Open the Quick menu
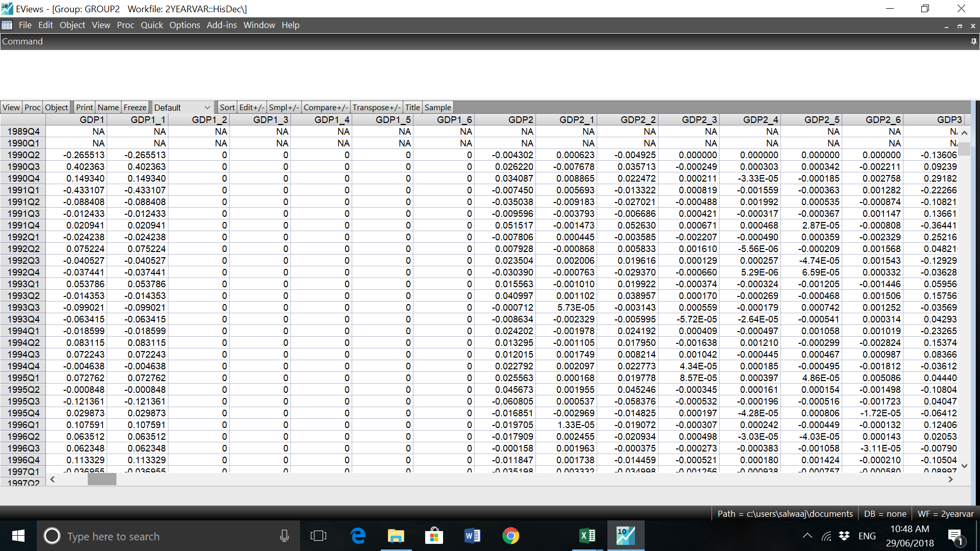Screen dimensions: 980x551 click(x=152, y=25)
